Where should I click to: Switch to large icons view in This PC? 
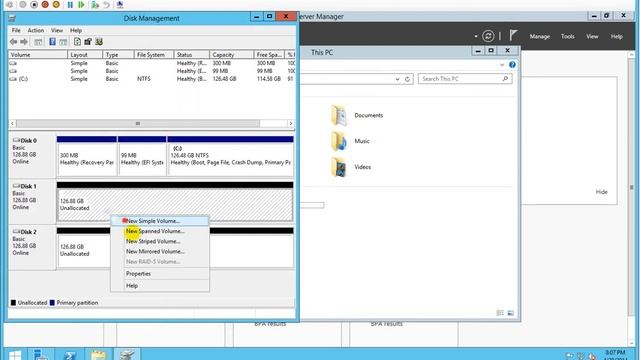(511, 313)
